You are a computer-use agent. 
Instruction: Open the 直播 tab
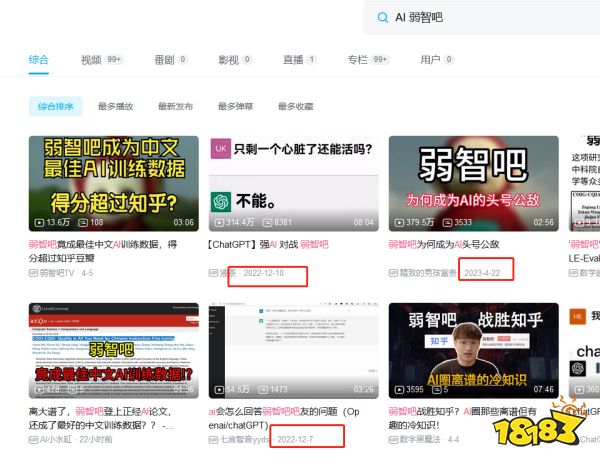coord(299,60)
